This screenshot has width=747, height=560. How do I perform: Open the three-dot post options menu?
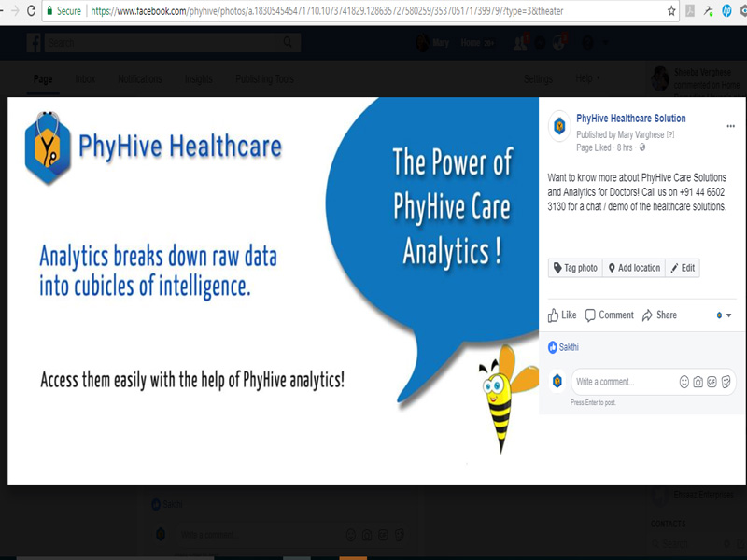tap(730, 125)
